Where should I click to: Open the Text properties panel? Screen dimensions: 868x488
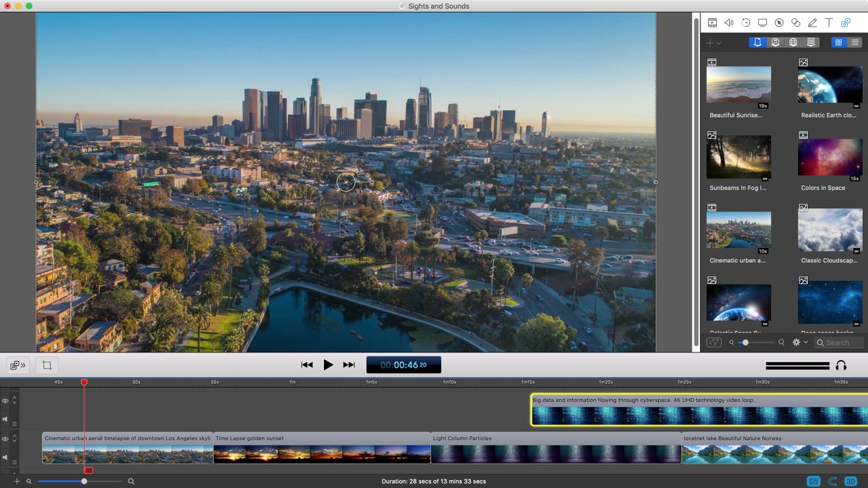pos(829,22)
